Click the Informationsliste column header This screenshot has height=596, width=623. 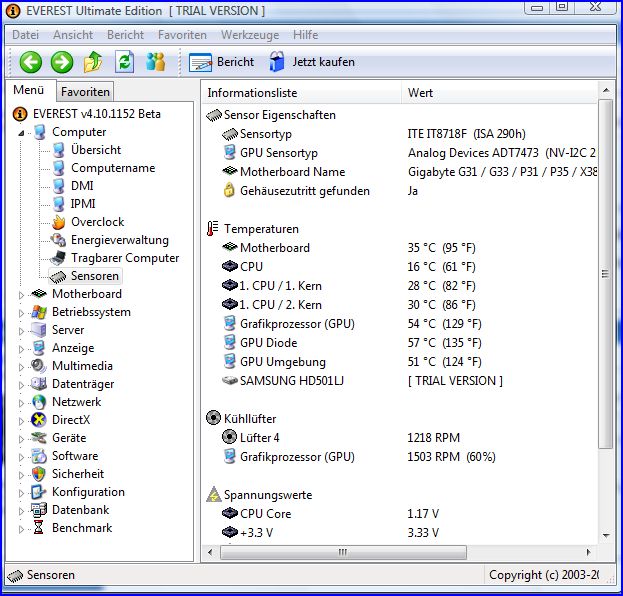click(302, 93)
